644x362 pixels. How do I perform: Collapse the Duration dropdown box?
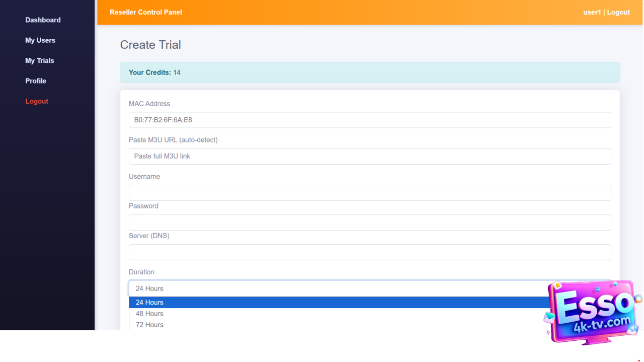(337, 288)
